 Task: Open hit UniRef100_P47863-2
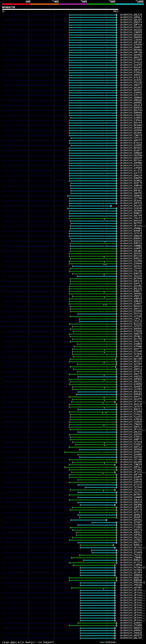[132, 567]
